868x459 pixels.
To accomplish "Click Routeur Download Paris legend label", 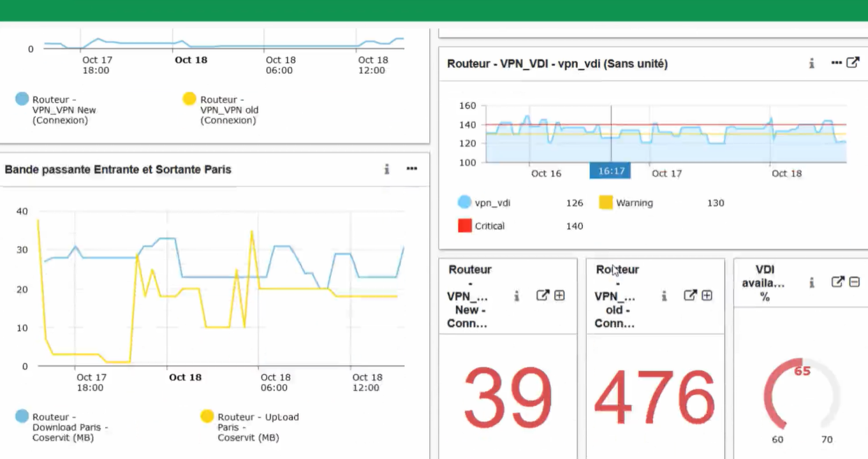I will pos(70,427).
